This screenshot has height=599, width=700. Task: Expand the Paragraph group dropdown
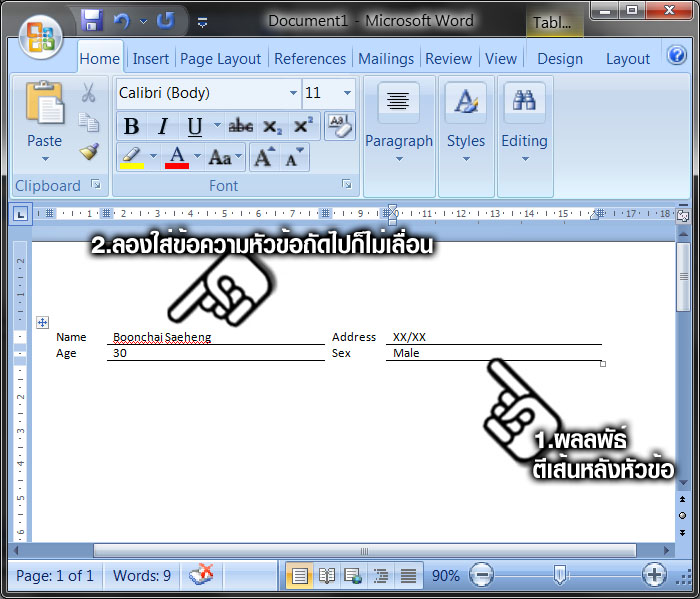pyautogui.click(x=398, y=158)
